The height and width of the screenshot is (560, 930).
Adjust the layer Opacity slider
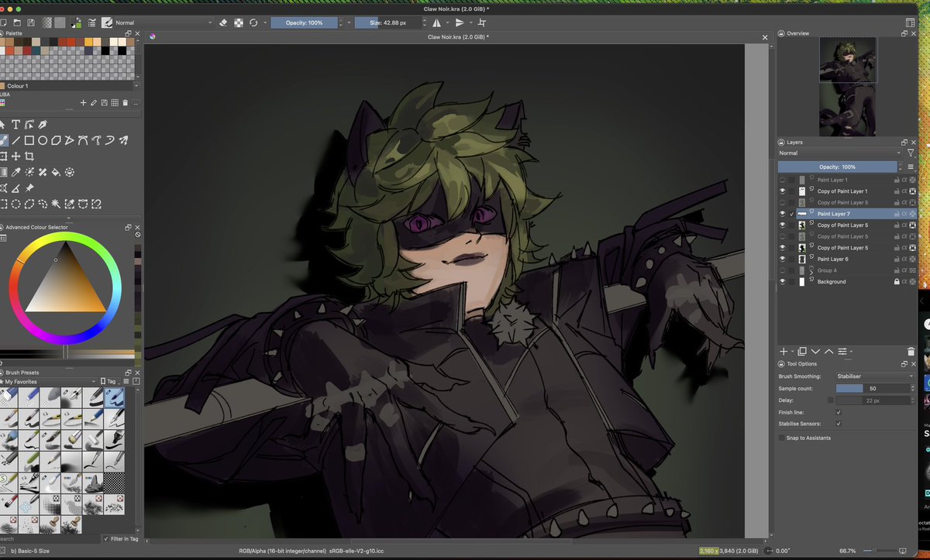coord(837,167)
